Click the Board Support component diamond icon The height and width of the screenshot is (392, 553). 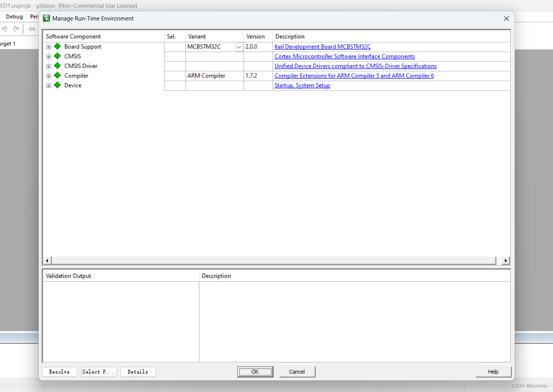pos(57,46)
